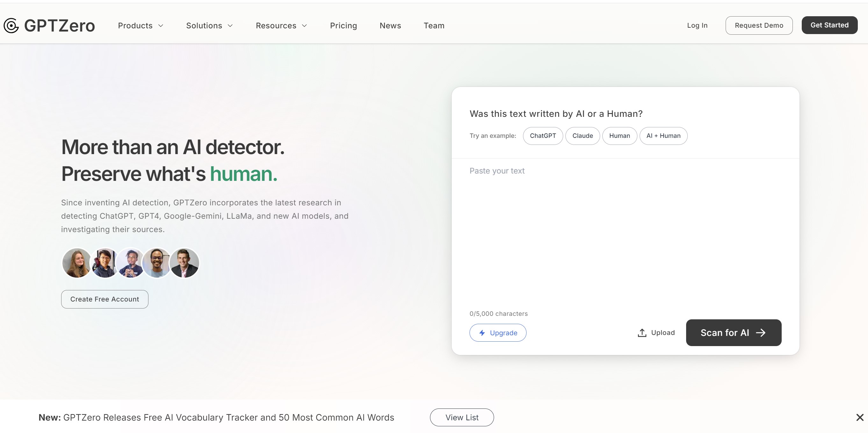Image resolution: width=868 pixels, height=433 pixels.
Task: Click the first team member avatar
Action: (x=76, y=263)
